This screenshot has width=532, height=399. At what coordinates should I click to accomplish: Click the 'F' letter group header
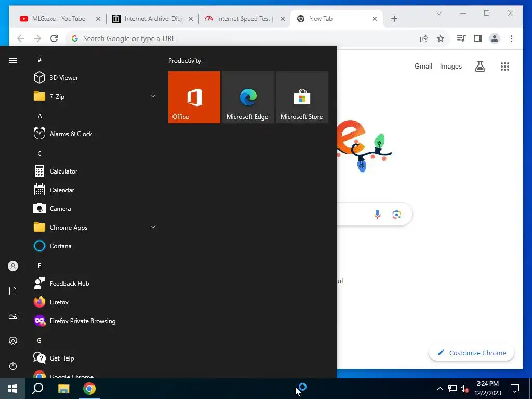click(x=39, y=265)
